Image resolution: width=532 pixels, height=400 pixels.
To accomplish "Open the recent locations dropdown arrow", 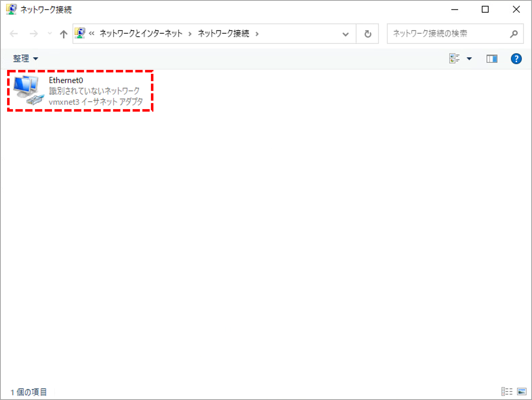I will 50,33.
